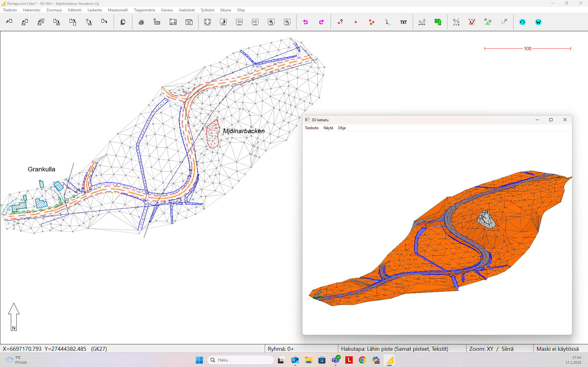The height and width of the screenshot is (367, 588).
Task: Click the zoom out magnifier icon
Action: (287, 22)
